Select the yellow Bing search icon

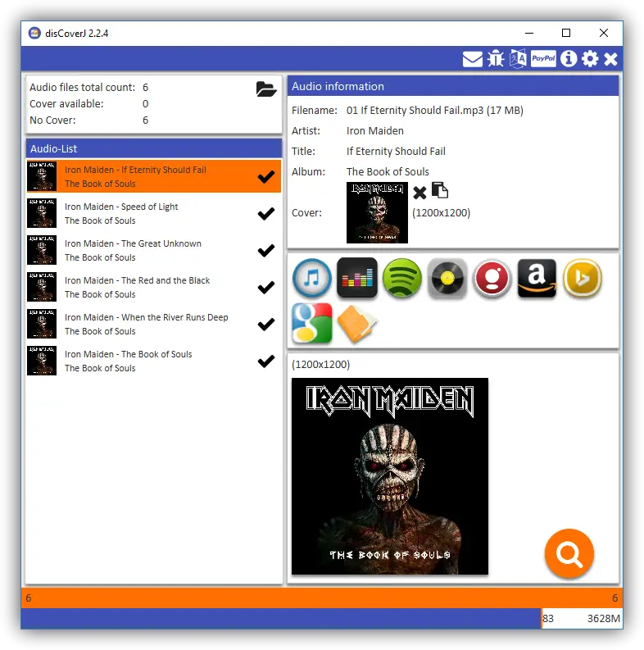point(583,278)
